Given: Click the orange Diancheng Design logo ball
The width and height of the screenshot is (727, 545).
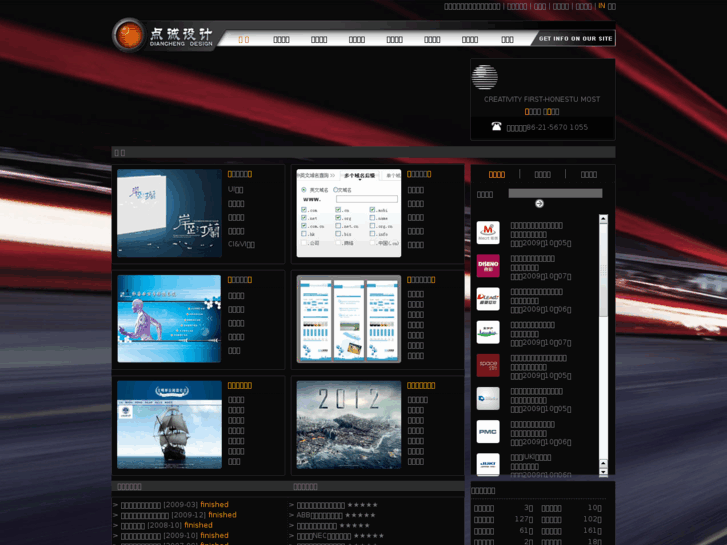Looking at the screenshot, I should coord(128,35).
